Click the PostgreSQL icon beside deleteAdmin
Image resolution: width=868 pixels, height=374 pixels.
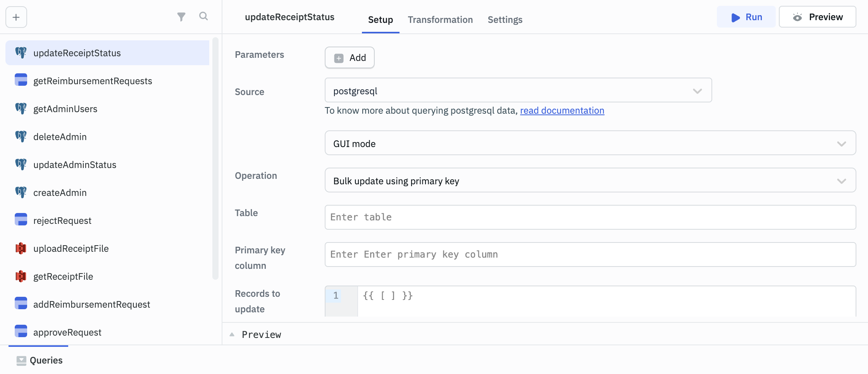click(21, 137)
